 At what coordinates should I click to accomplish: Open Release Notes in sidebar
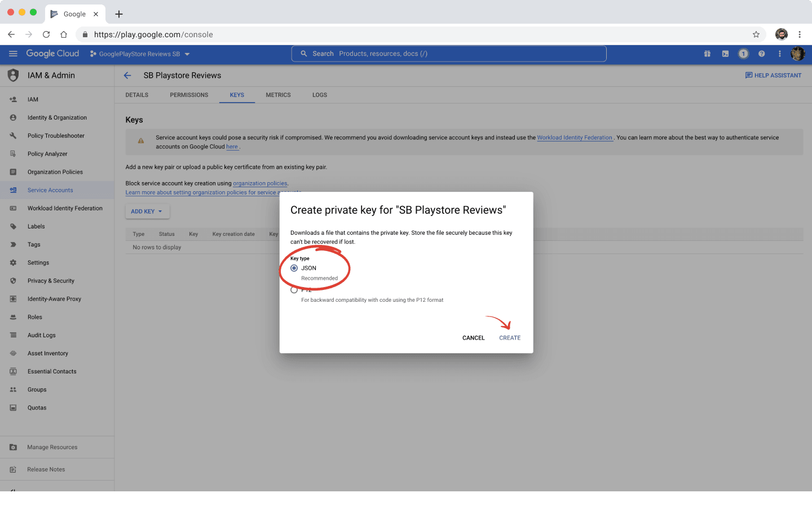click(x=57, y=469)
